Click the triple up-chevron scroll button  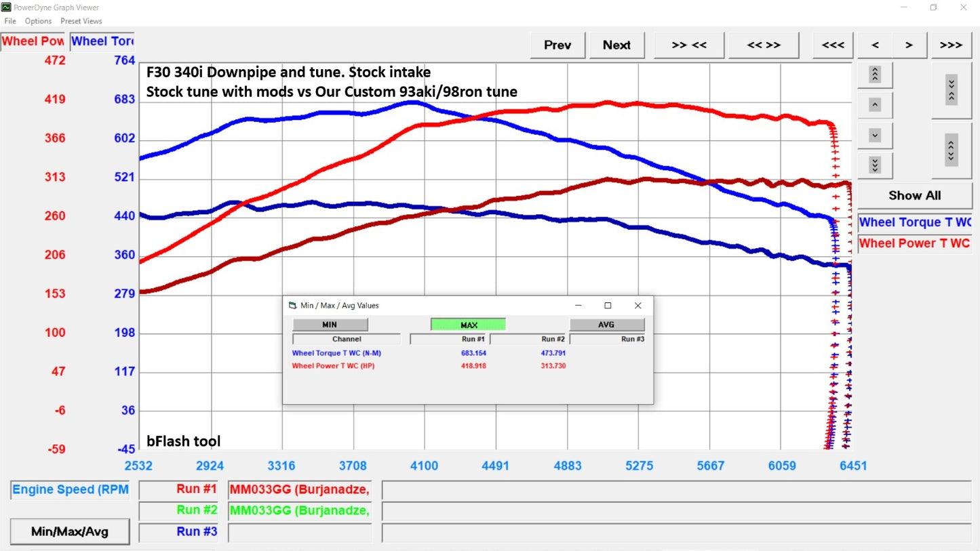coord(875,75)
